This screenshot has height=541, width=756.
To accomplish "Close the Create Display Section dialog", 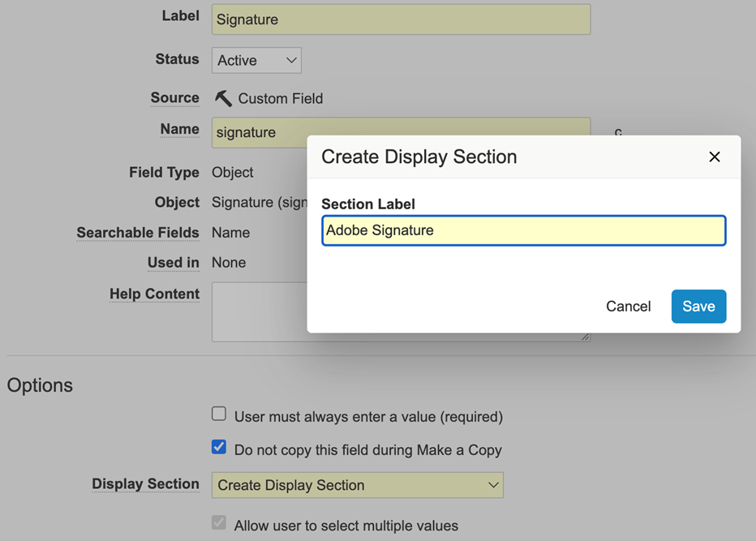I will [x=715, y=157].
